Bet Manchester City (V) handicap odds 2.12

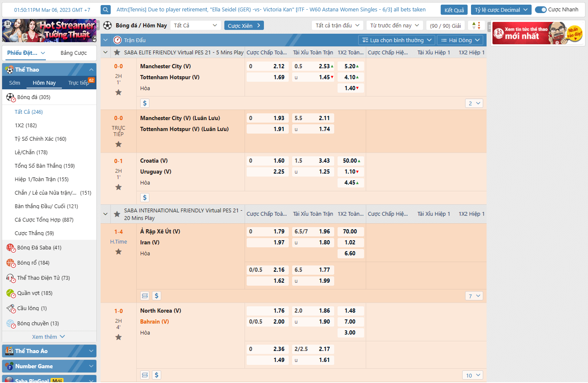click(x=268, y=67)
